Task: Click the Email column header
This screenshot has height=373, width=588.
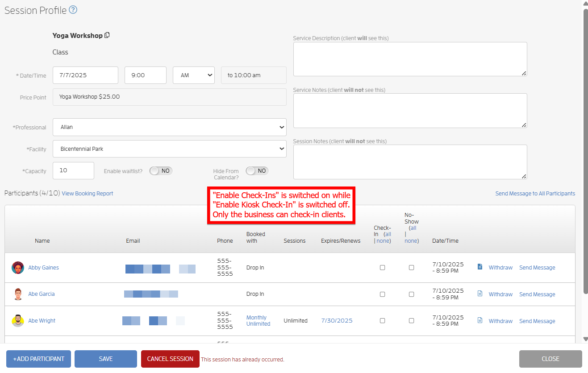Action: pos(133,241)
